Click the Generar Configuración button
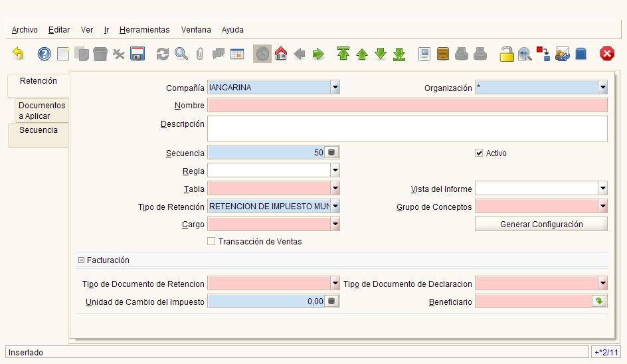 coord(541,224)
